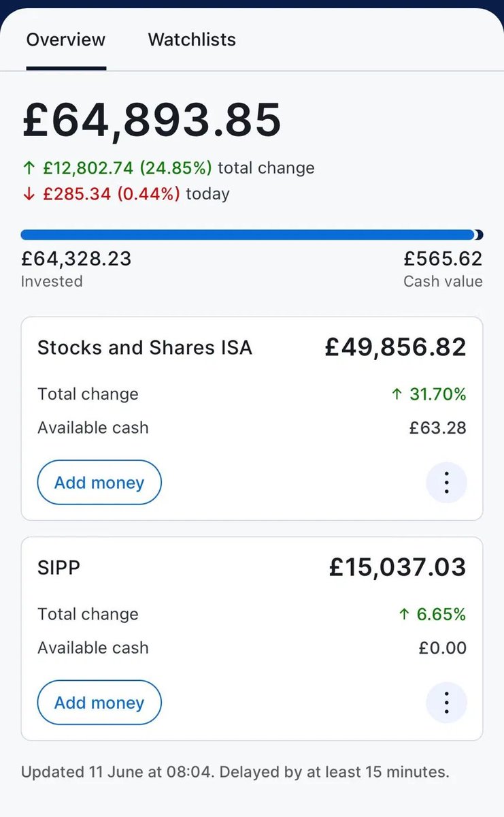Click the ISA 31.70% green arrow indicator
The image size is (504, 817).
coord(397,394)
